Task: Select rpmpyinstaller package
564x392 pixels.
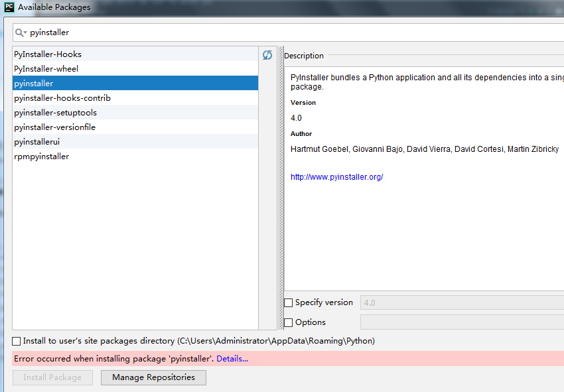Action: [x=135, y=157]
